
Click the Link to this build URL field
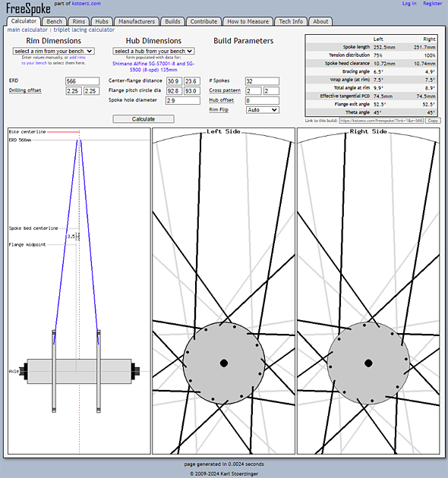pos(381,121)
